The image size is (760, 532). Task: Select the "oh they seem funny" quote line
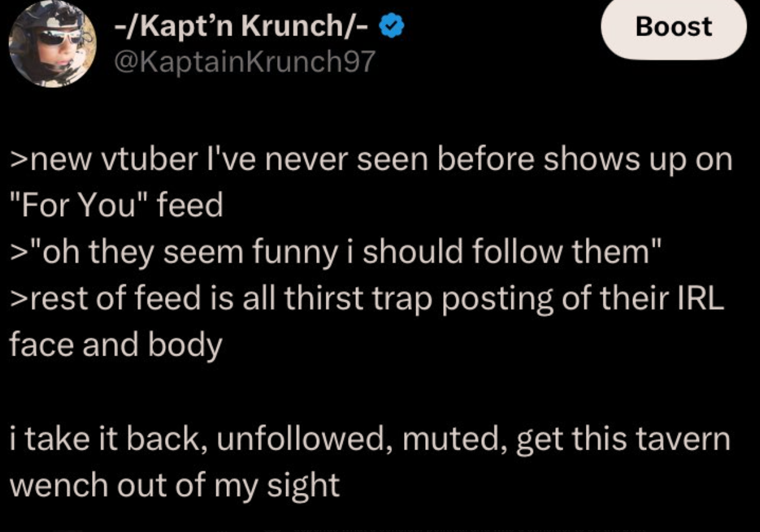pyautogui.click(x=336, y=252)
